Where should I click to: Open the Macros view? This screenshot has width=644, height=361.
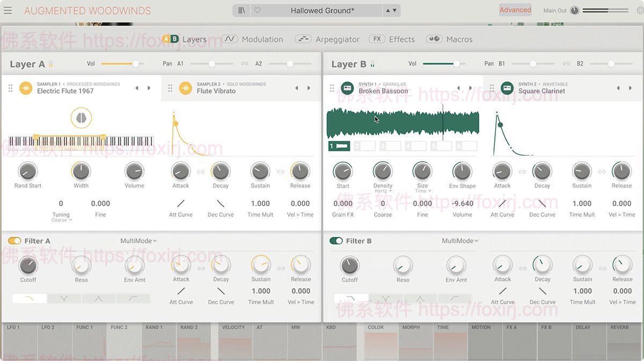tap(459, 39)
